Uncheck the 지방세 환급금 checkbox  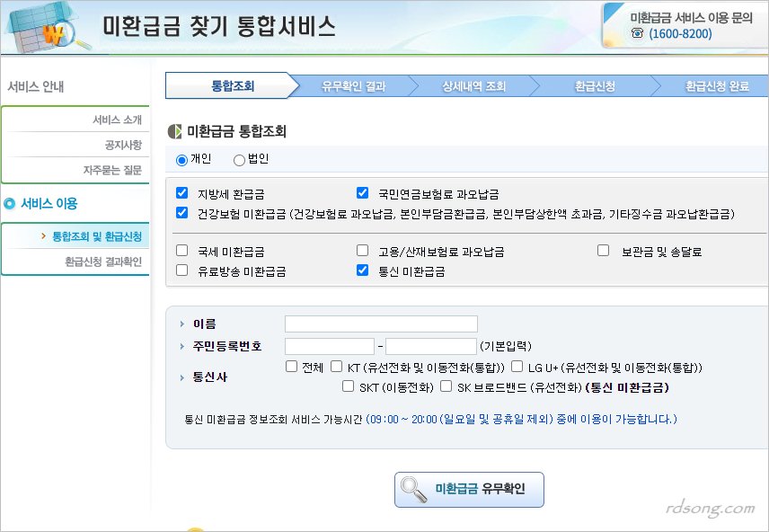182,193
